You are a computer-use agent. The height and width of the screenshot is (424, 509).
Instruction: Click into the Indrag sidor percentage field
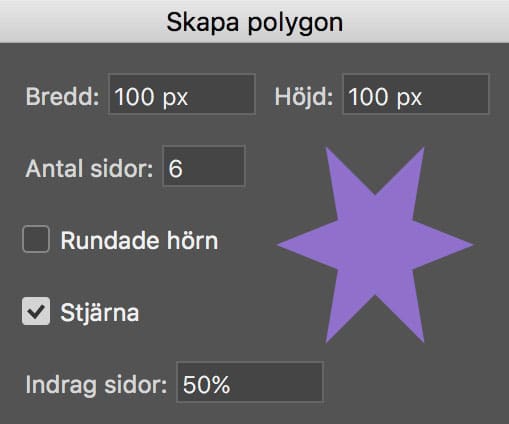tap(250, 382)
